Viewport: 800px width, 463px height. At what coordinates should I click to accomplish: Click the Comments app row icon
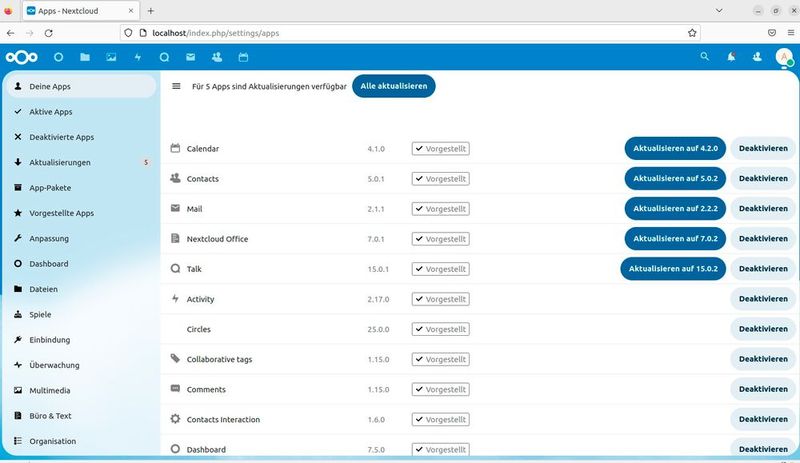tap(175, 389)
